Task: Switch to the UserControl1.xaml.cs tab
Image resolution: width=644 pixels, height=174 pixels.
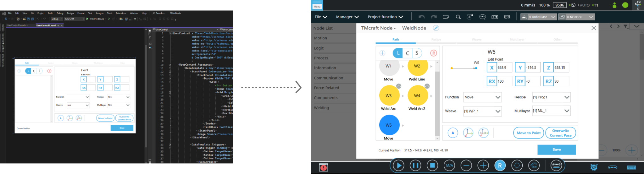Action: pyautogui.click(x=18, y=25)
